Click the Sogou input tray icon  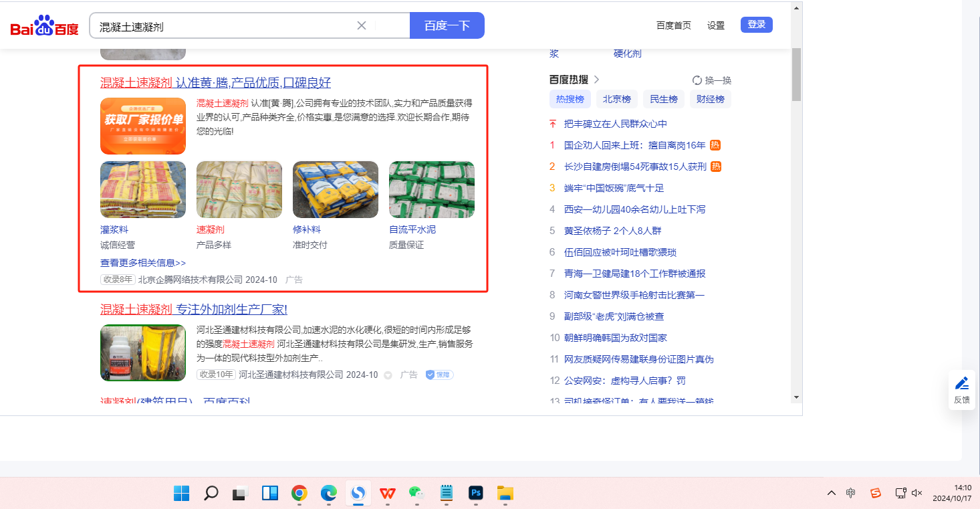coord(876,493)
